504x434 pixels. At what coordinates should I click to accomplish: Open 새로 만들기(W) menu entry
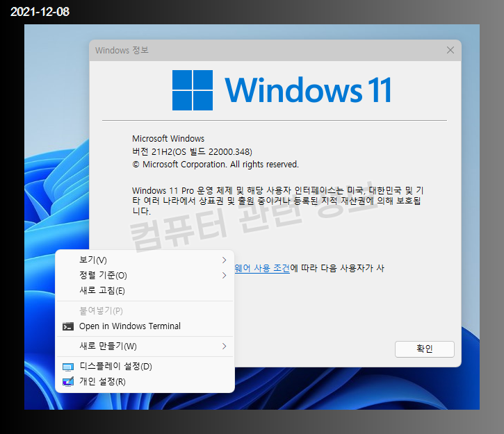145,346
